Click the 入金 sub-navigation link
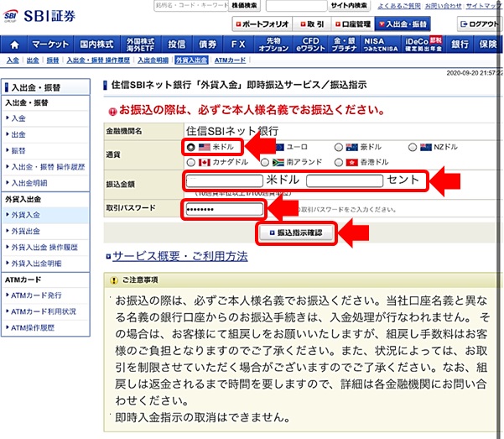Viewport: 504px width, 439px height. 13,60
